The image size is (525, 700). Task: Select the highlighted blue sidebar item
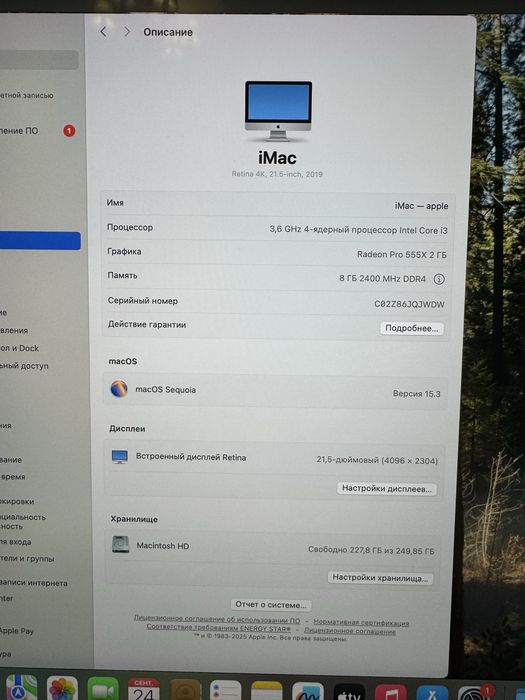(x=39, y=241)
